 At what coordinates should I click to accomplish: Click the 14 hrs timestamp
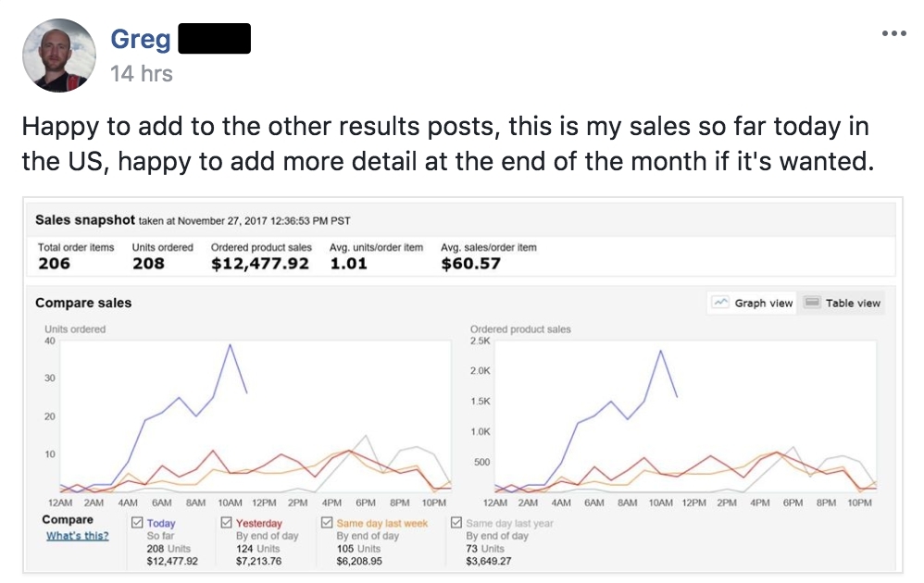[x=141, y=73]
